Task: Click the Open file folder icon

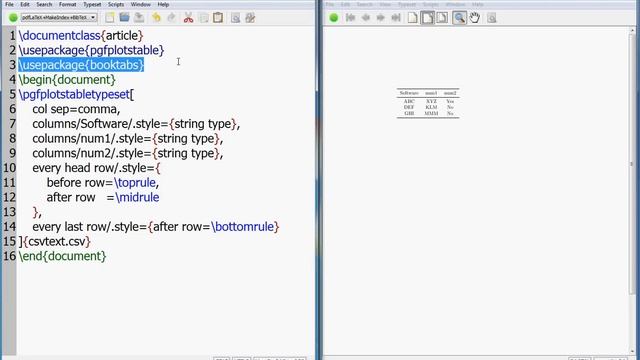Action: [x=124, y=18]
